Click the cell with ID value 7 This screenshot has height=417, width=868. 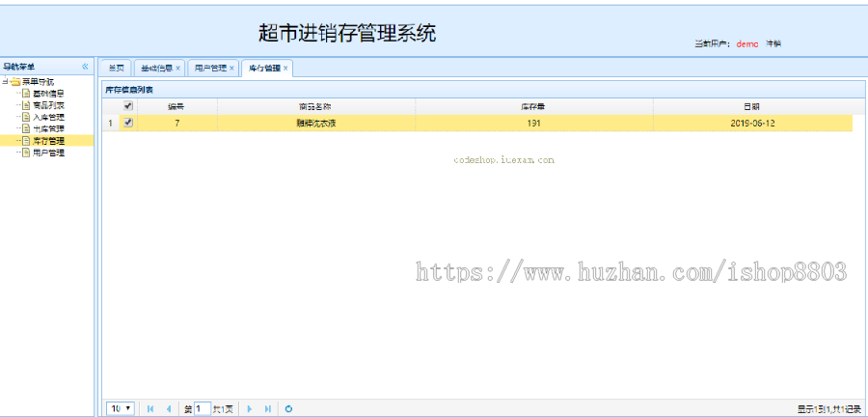(177, 124)
